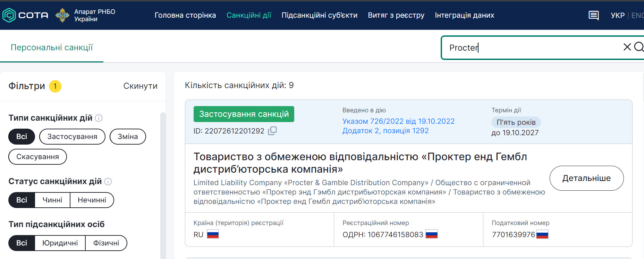The image size is (644, 259).
Task: Click the Застосування санкцій green badge
Action: click(244, 114)
